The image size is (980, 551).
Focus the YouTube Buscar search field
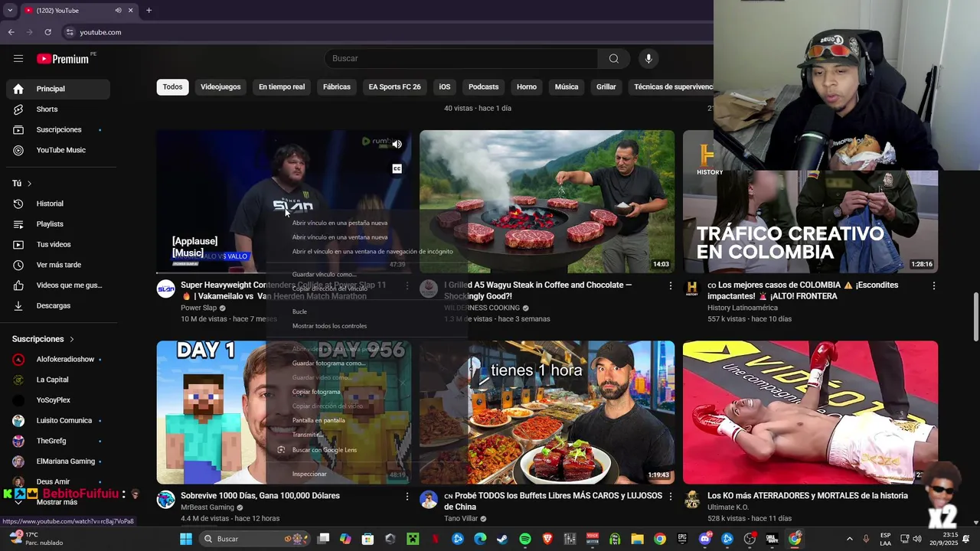coord(461,59)
